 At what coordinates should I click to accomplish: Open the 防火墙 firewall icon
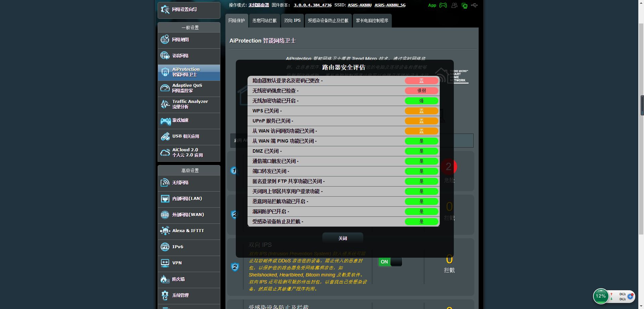165,279
